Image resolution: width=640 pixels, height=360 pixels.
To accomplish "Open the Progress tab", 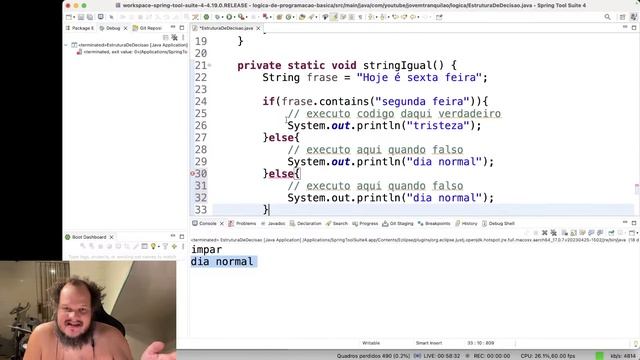I will (x=365, y=224).
